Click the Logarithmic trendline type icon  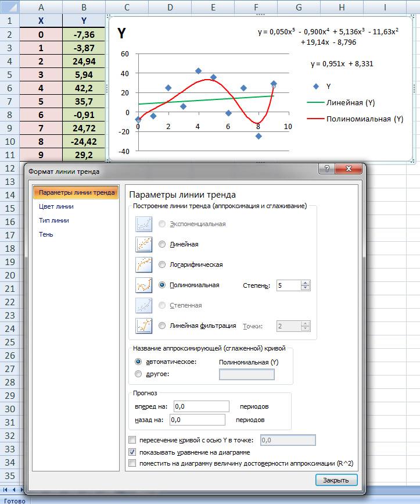(144, 265)
